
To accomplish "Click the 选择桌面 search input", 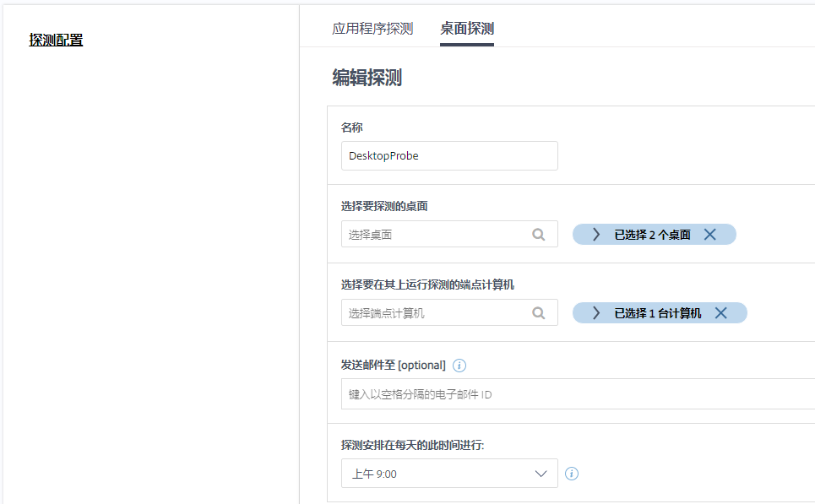I will (x=435, y=235).
